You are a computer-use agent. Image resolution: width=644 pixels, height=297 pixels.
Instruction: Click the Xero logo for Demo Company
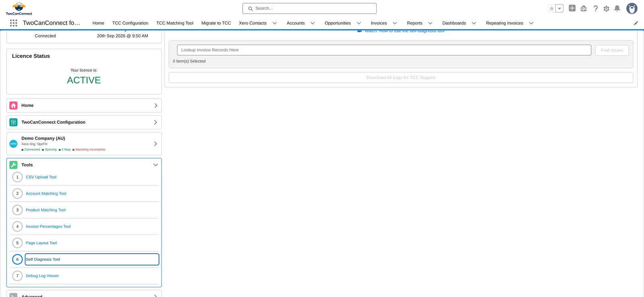(13, 144)
